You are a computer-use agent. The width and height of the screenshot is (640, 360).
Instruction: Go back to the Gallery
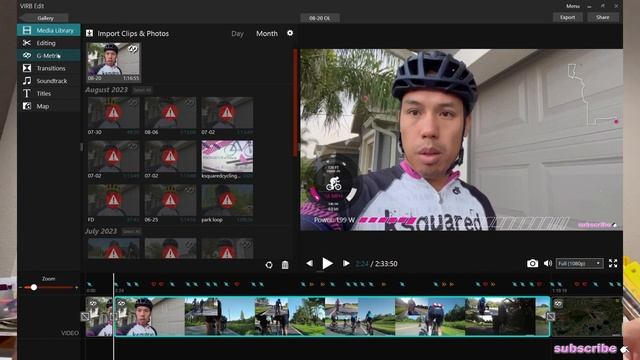click(x=43, y=18)
